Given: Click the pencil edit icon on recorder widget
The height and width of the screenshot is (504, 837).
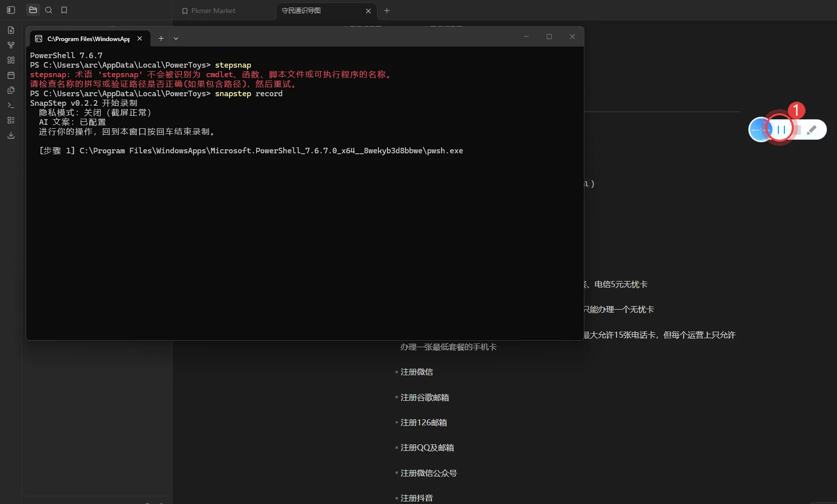Looking at the screenshot, I should point(812,130).
